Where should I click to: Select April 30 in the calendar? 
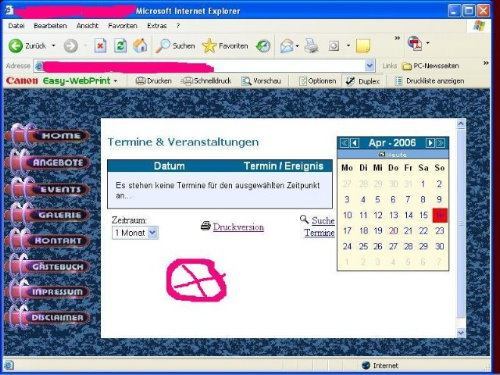pos(440,246)
